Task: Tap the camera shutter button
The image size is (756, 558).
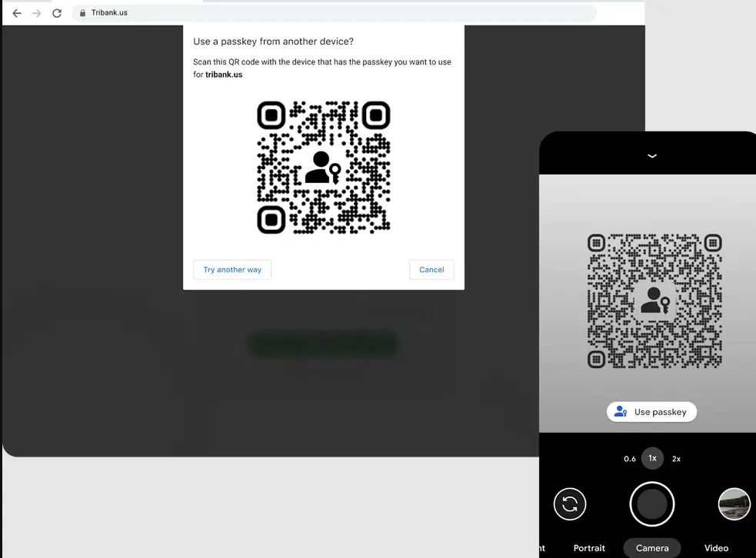Action: pos(652,504)
